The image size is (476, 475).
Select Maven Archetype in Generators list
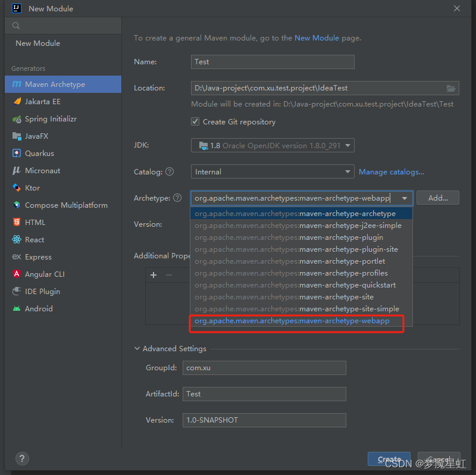click(x=63, y=84)
